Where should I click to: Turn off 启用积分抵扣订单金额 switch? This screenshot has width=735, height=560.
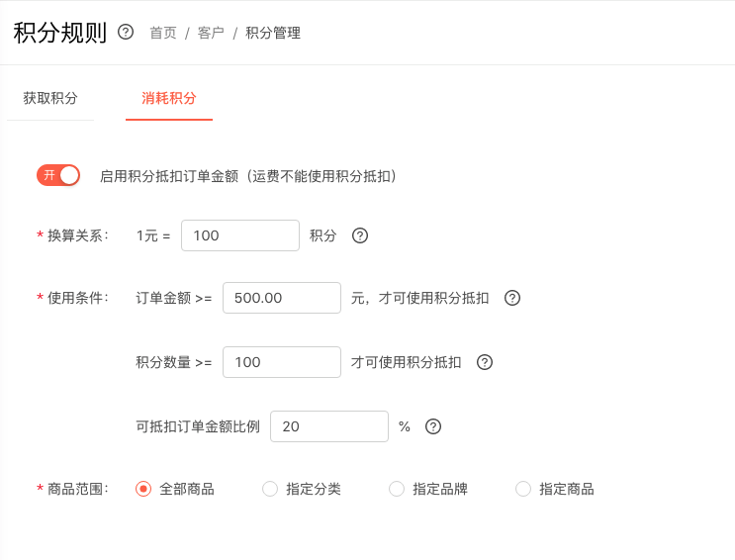point(58,175)
